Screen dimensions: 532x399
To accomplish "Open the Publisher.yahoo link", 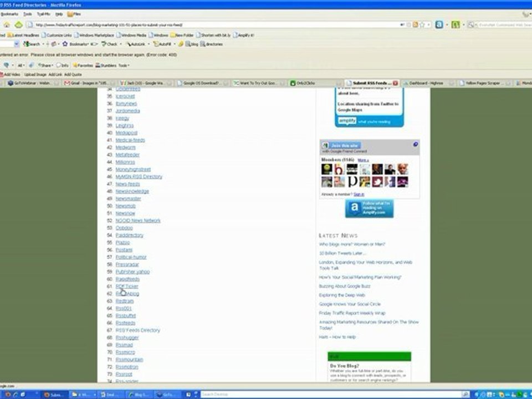I will coord(132,272).
